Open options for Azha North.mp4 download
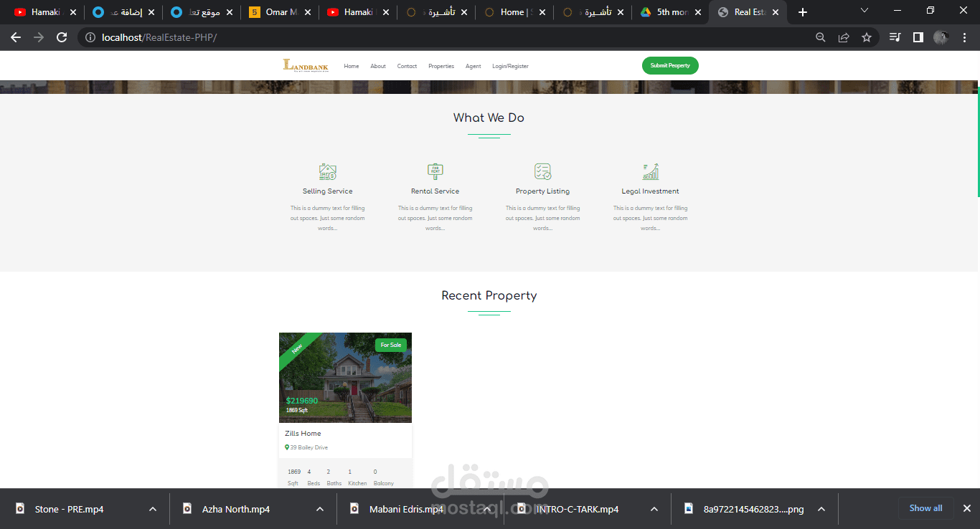 (320, 509)
